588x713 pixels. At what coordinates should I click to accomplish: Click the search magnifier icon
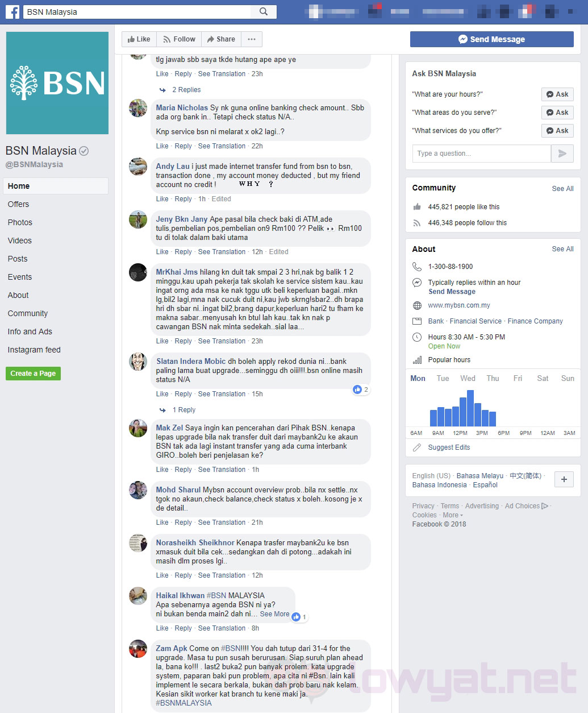click(x=264, y=11)
